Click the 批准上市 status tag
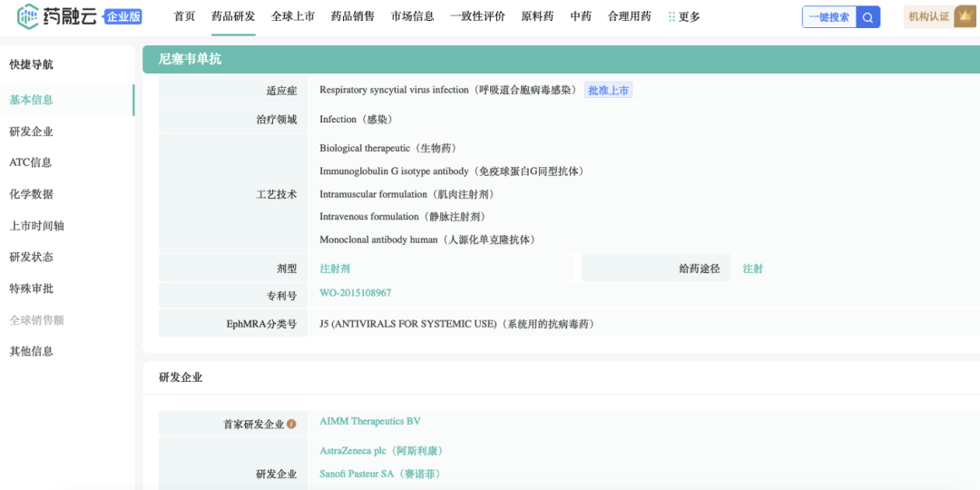The height and width of the screenshot is (490, 980). coord(608,90)
